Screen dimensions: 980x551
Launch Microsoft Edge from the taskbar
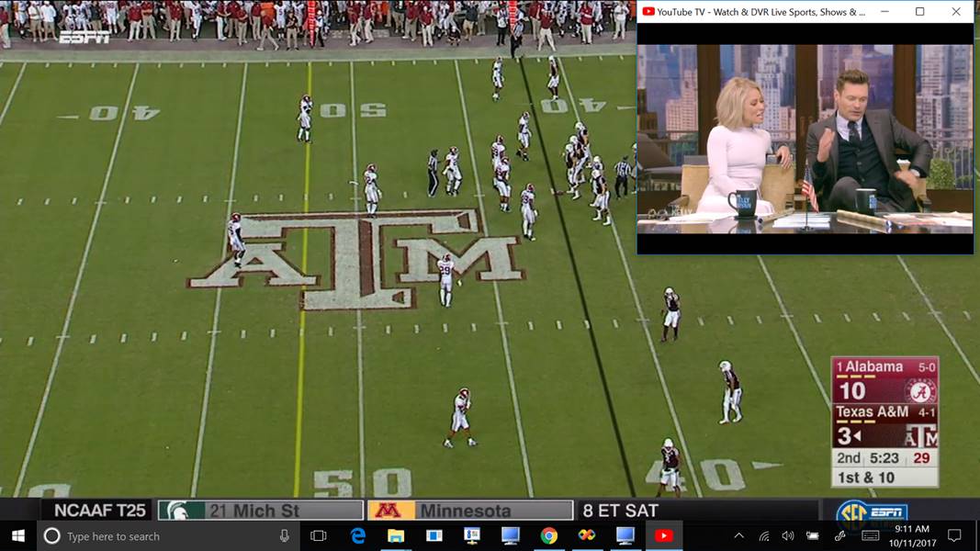358,536
